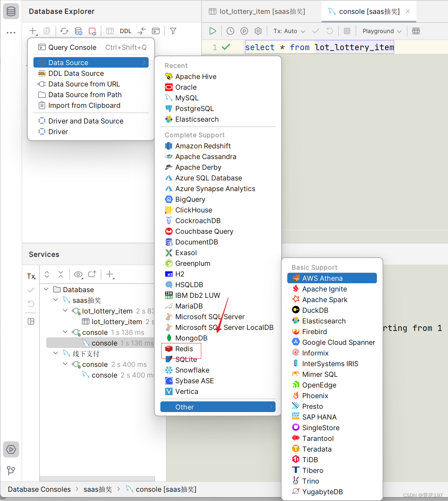The image size is (448, 501).
Task: Collapse the console 1 s 136 ms parent node
Action: click(65, 332)
